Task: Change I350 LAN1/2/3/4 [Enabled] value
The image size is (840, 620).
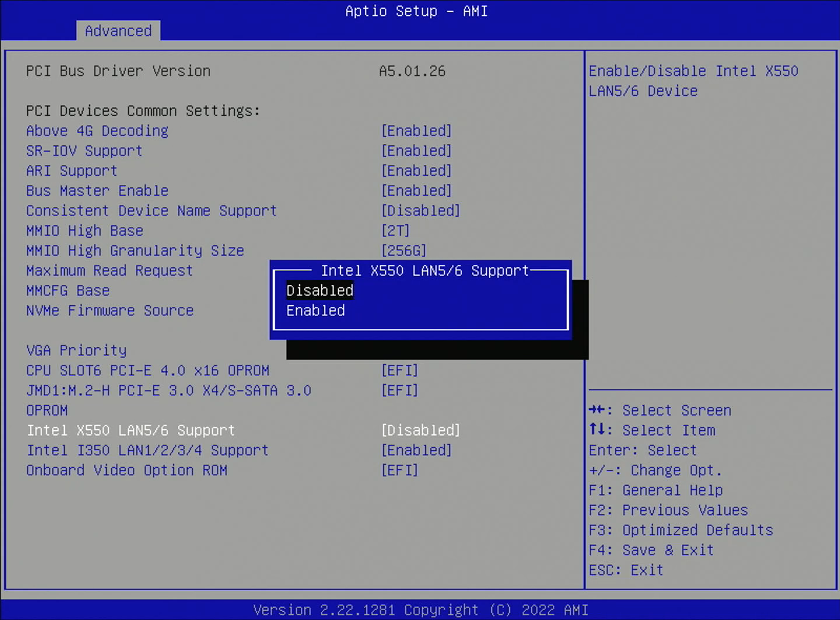Action: (x=416, y=450)
